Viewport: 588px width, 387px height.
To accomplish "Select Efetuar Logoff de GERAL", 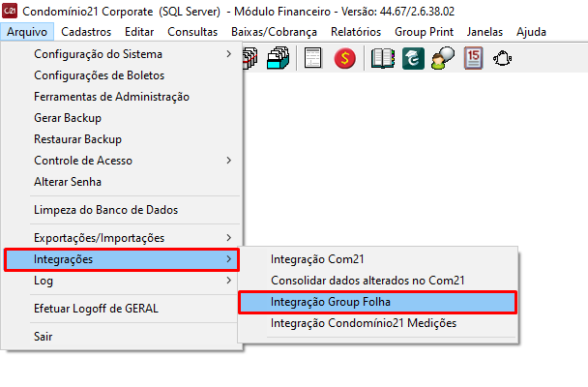I will (x=122, y=309).
